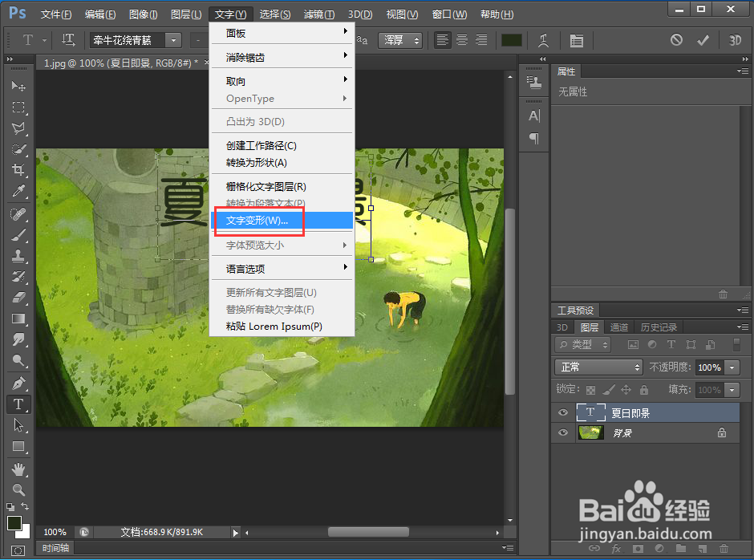754x560 pixels.
Task: Right align the text
Action: pos(480,40)
